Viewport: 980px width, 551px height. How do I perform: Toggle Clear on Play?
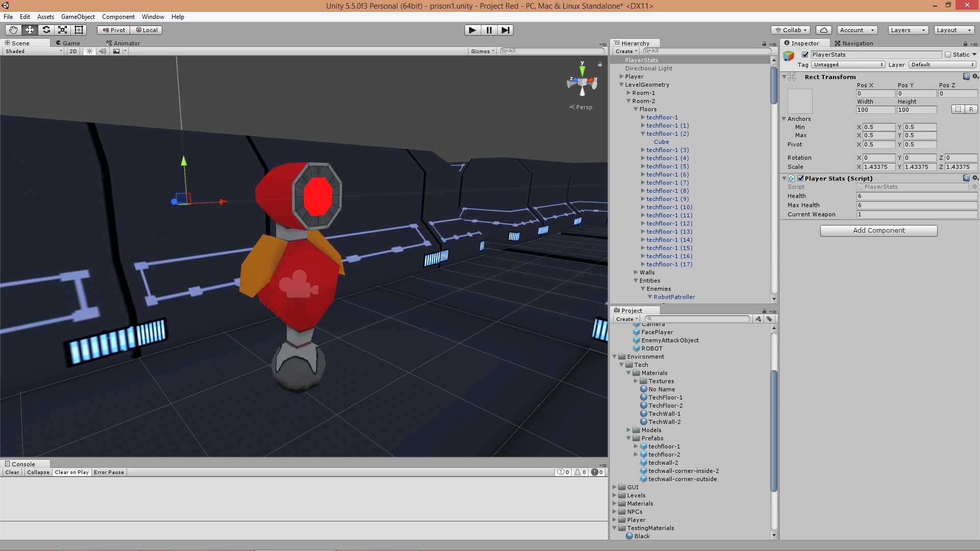coord(72,472)
